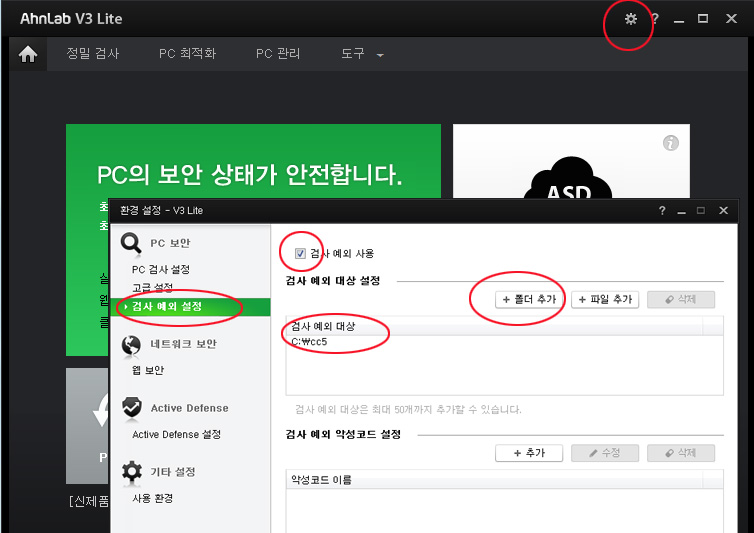Open PC 검사 설정 page
Screen dimensions: 754x533
[161, 269]
